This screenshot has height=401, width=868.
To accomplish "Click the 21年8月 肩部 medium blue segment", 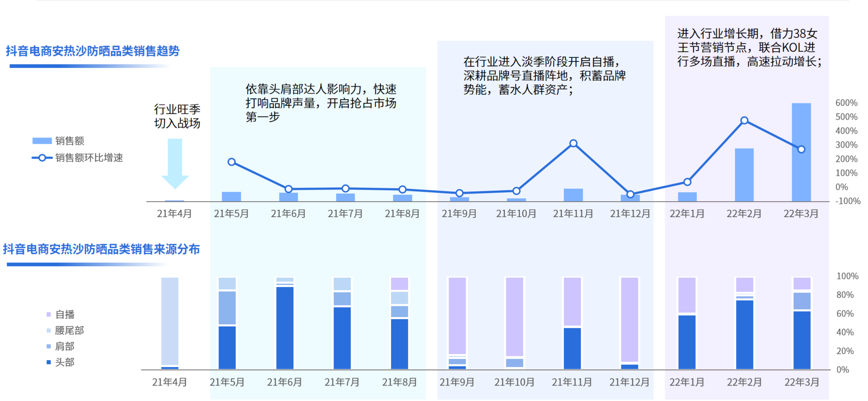I will coord(399,312).
